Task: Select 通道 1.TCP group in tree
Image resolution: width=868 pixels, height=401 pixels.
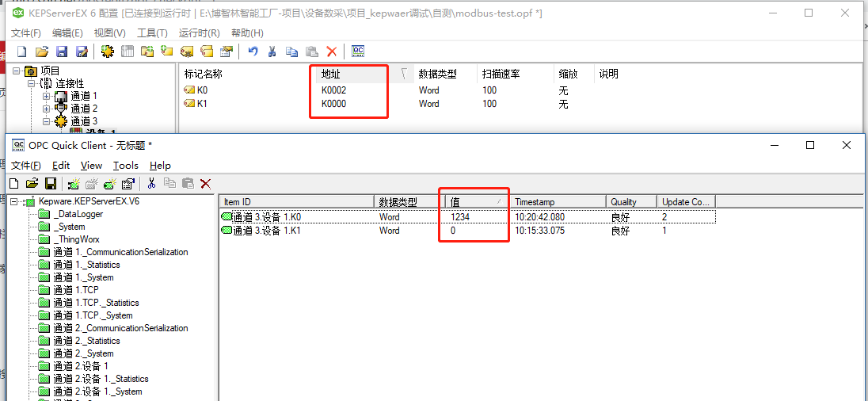Action: (x=75, y=290)
